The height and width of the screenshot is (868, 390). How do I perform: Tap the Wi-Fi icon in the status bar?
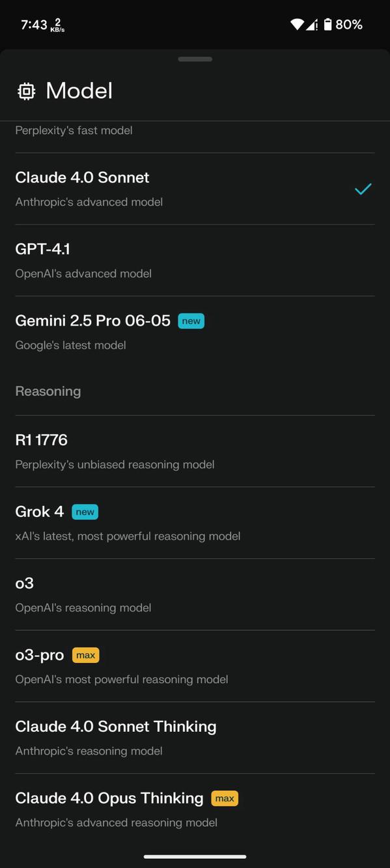[x=298, y=25]
